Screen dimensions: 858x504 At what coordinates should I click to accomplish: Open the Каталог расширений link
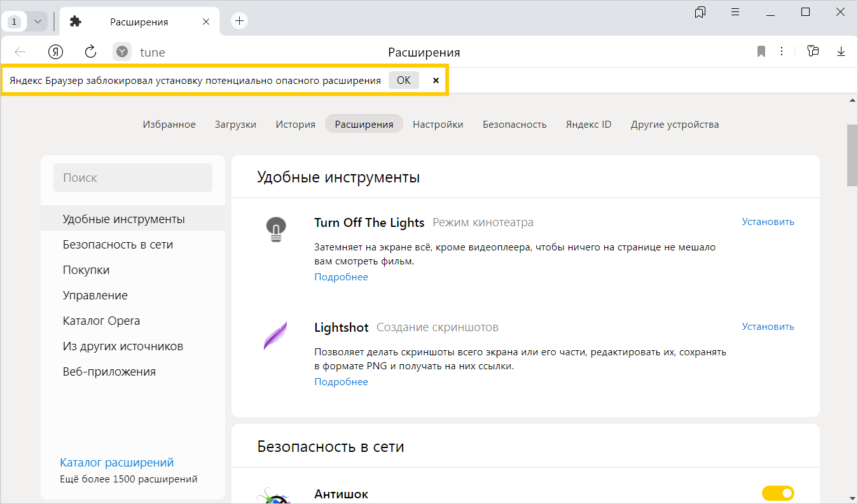point(116,463)
